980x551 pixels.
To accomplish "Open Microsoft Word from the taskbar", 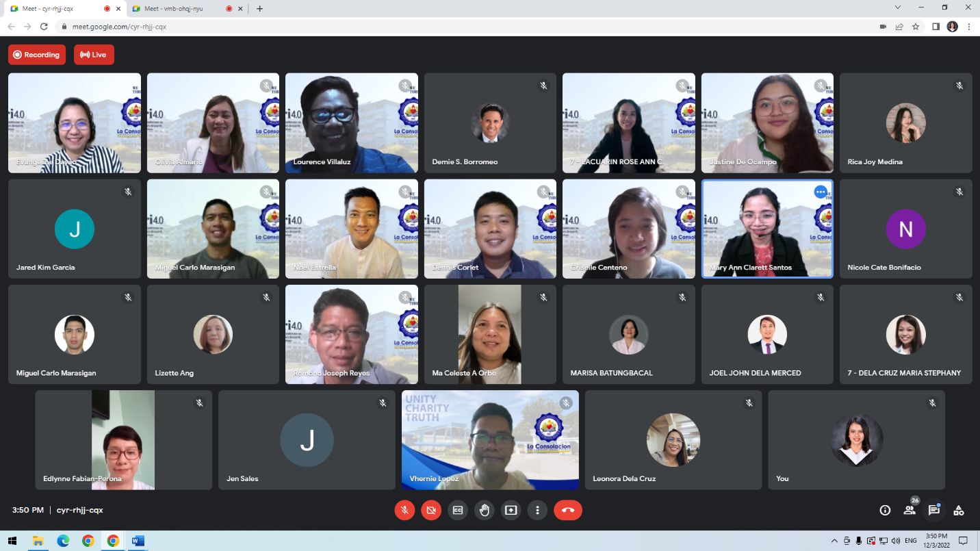I will [138, 541].
